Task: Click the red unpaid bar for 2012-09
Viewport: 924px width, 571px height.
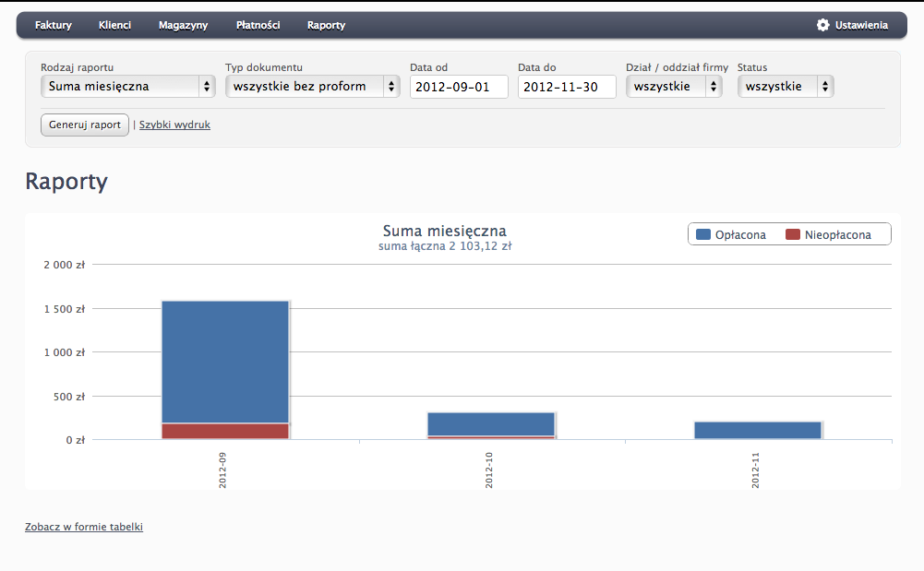Action: (225, 432)
